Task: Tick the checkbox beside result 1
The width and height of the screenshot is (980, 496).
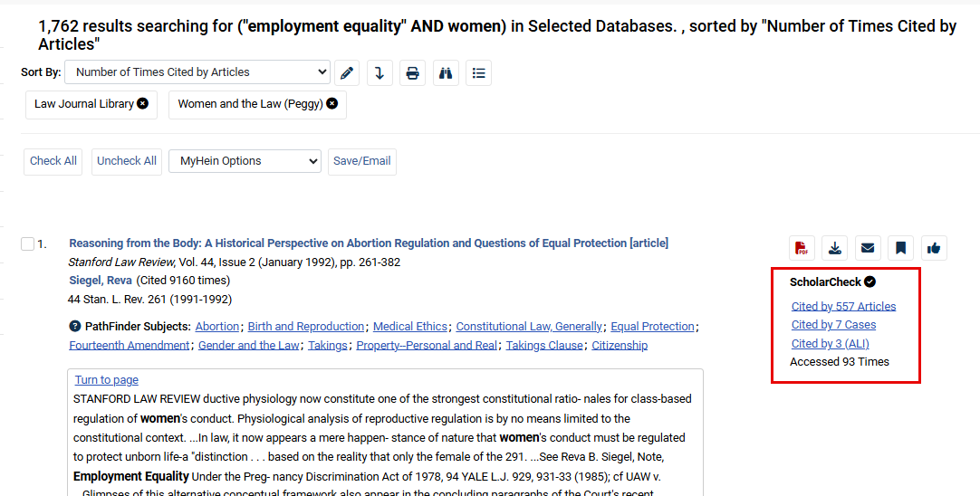Action: (x=27, y=244)
